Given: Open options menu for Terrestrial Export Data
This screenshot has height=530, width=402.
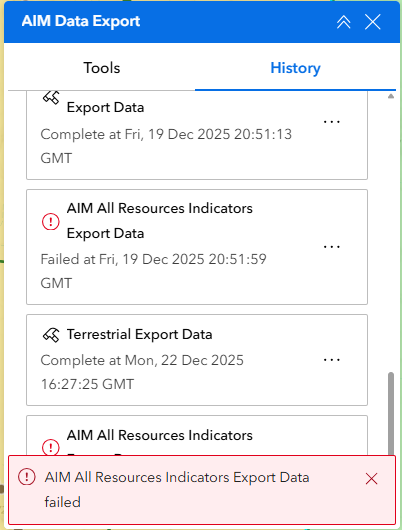Looking at the screenshot, I should point(332,360).
